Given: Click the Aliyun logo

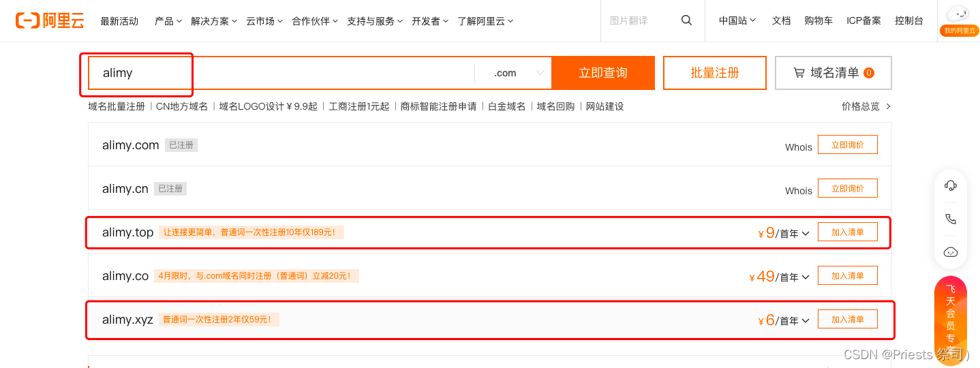Looking at the screenshot, I should (50, 20).
